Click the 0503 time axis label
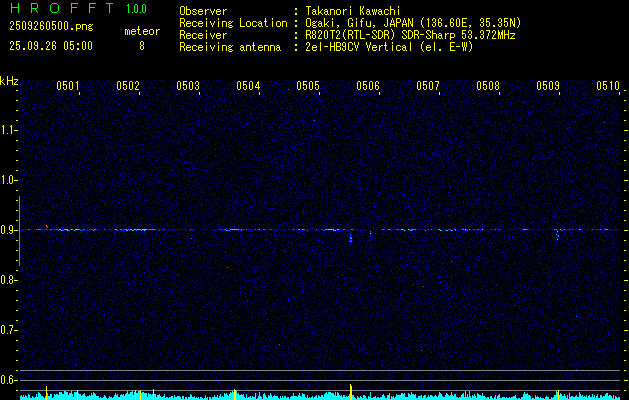This screenshot has width=629, height=400. [x=188, y=86]
